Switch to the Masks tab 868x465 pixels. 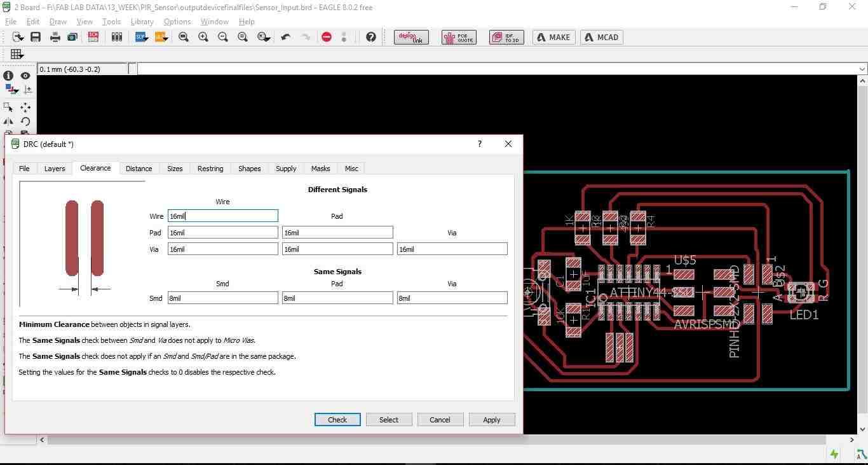320,169
